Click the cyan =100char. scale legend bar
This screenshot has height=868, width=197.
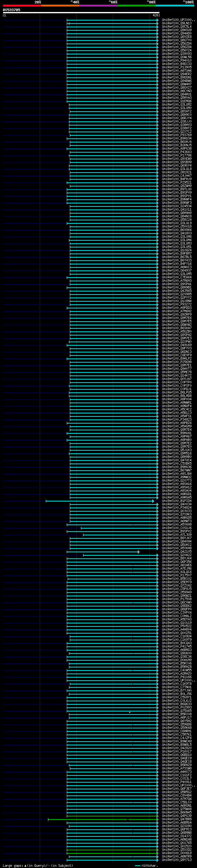click(137, 866)
